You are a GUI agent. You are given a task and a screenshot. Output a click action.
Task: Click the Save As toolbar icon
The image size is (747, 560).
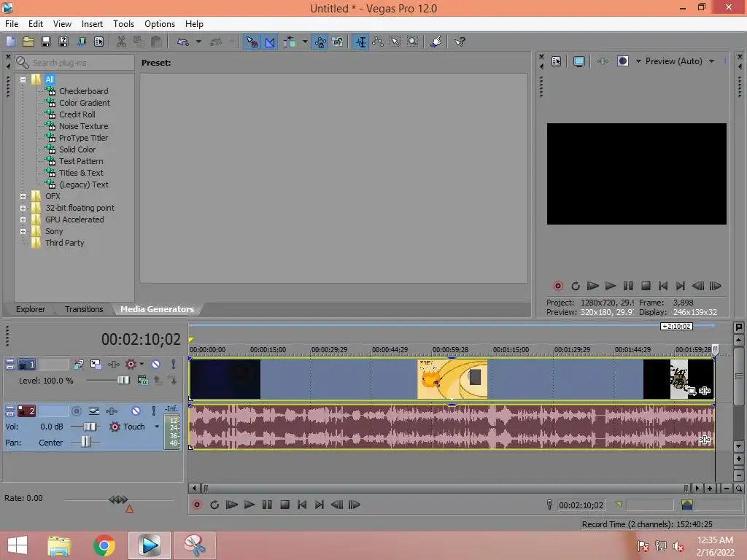tap(63, 42)
